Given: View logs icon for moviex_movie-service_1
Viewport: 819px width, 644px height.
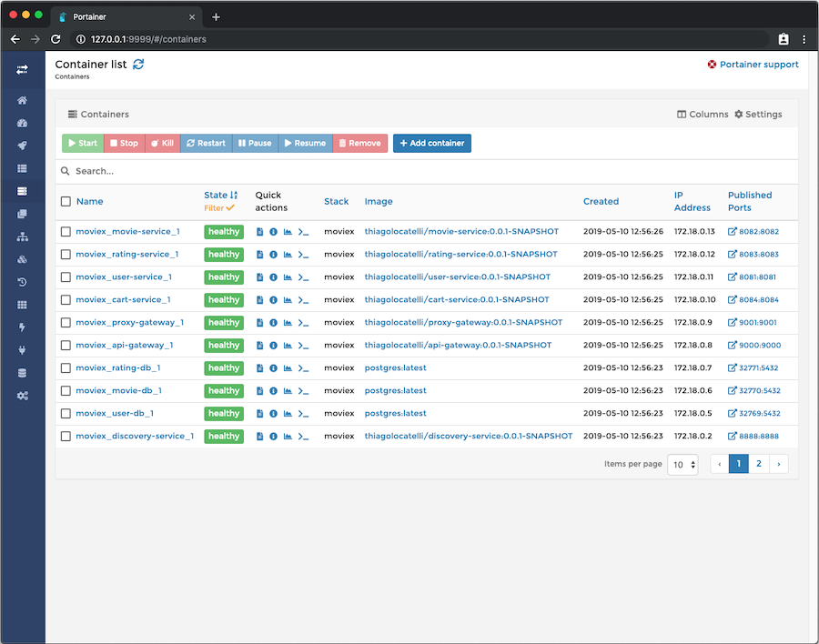Looking at the screenshot, I should (259, 231).
